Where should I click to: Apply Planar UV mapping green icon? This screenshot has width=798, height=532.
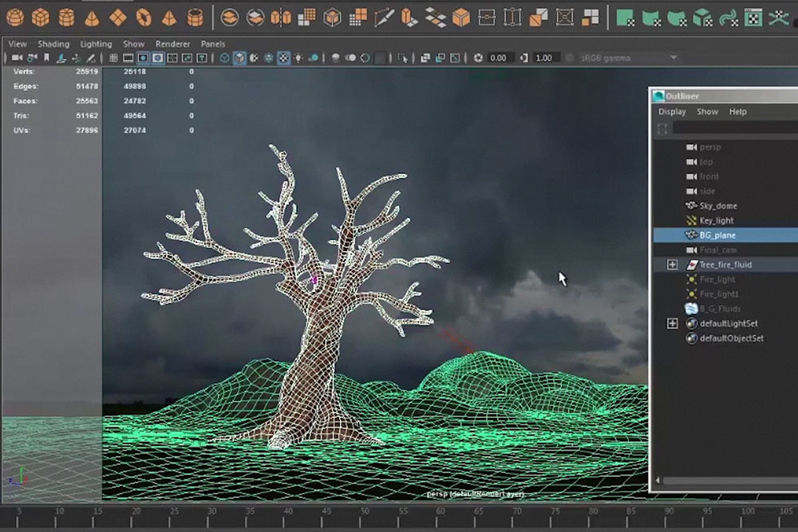[x=625, y=18]
